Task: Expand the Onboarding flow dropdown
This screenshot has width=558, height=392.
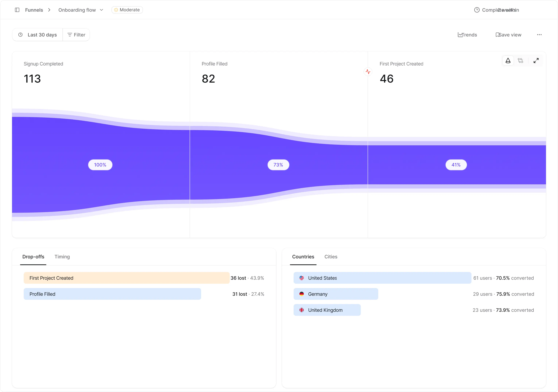Action: pos(81,10)
